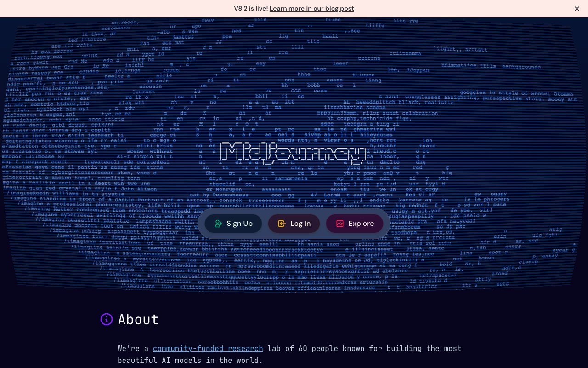This screenshot has height=368, width=588.
Task: Click the Log In button
Action: click(294, 224)
